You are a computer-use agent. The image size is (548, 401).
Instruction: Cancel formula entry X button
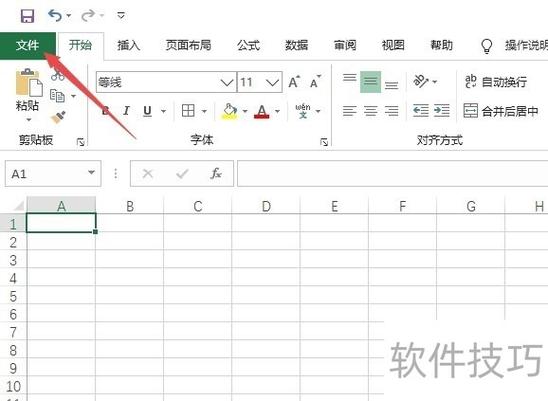(x=148, y=173)
